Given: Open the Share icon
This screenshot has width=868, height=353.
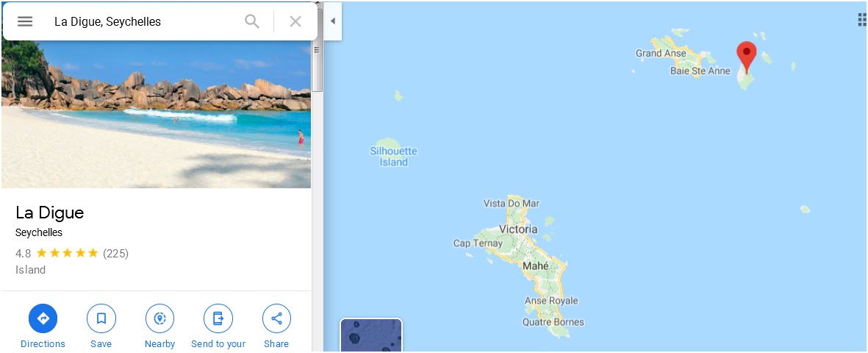Looking at the screenshot, I should click(x=276, y=318).
